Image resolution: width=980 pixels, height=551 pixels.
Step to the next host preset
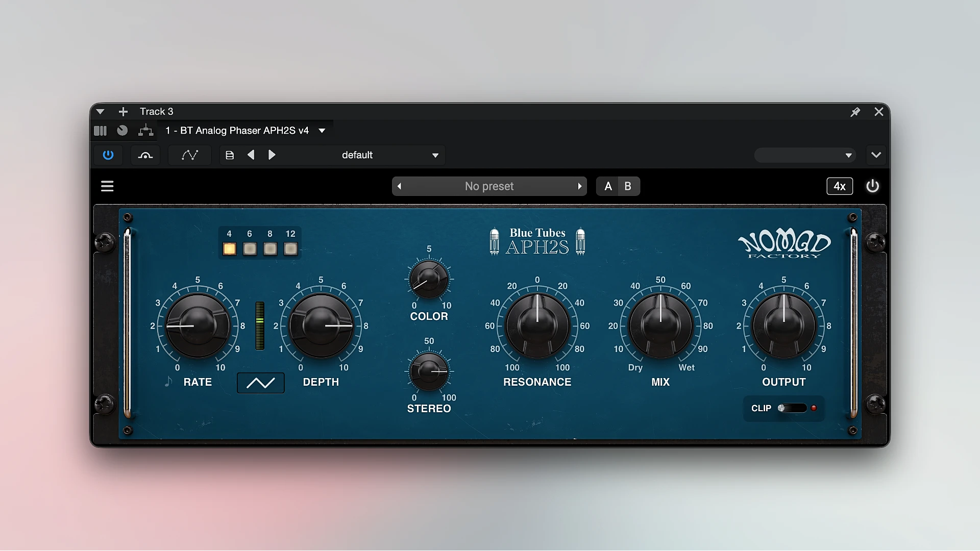pyautogui.click(x=272, y=155)
